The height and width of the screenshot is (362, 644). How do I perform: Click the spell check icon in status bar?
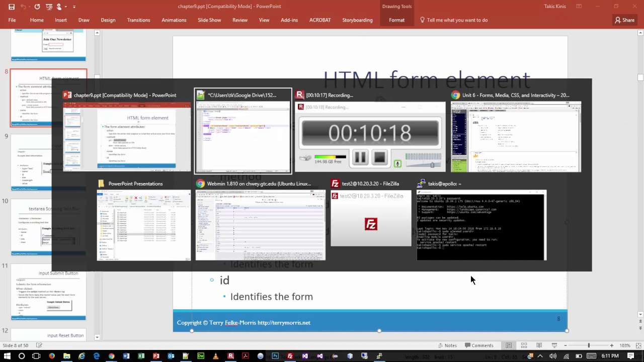point(39,345)
